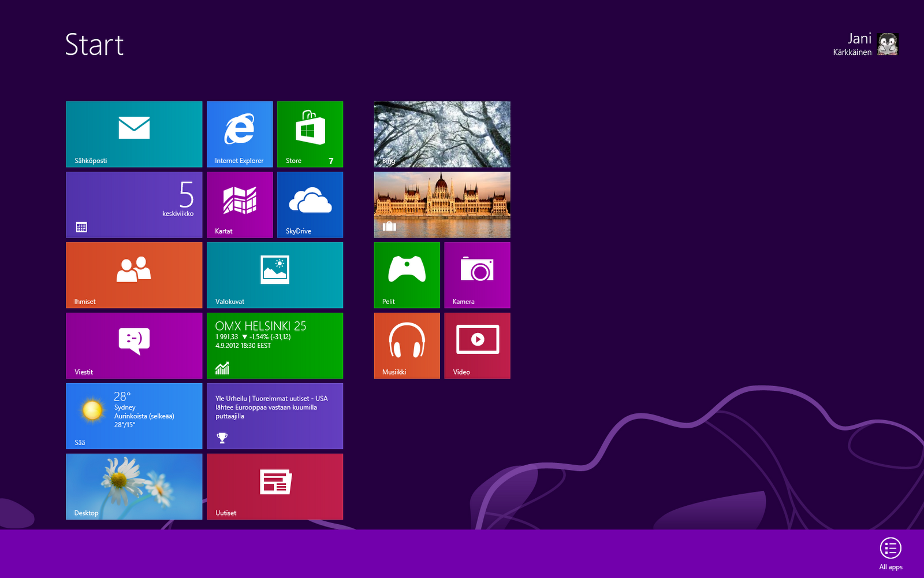Open the calendar tile showing 5 keskiviikko
The image size is (924, 578).
coord(134,205)
